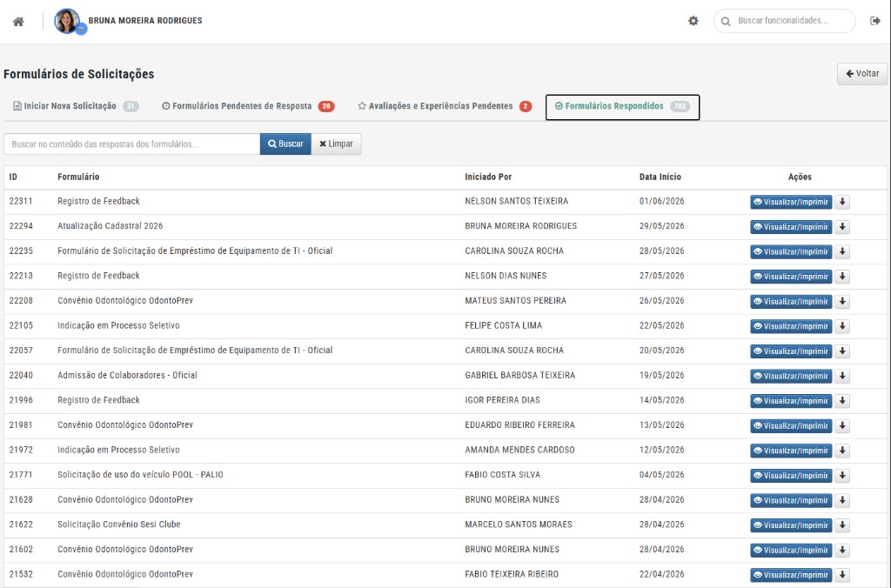Open the settings gear icon
The height and width of the screenshot is (588, 891).
(x=693, y=21)
